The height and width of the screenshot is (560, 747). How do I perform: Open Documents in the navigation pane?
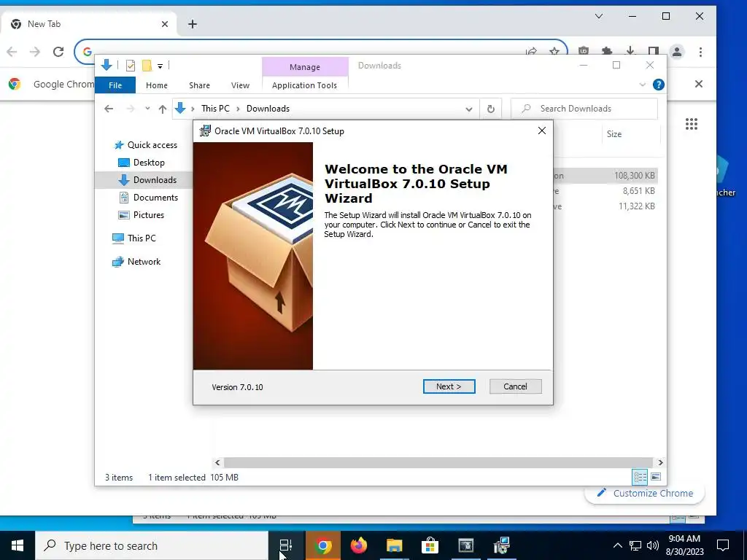(147, 197)
